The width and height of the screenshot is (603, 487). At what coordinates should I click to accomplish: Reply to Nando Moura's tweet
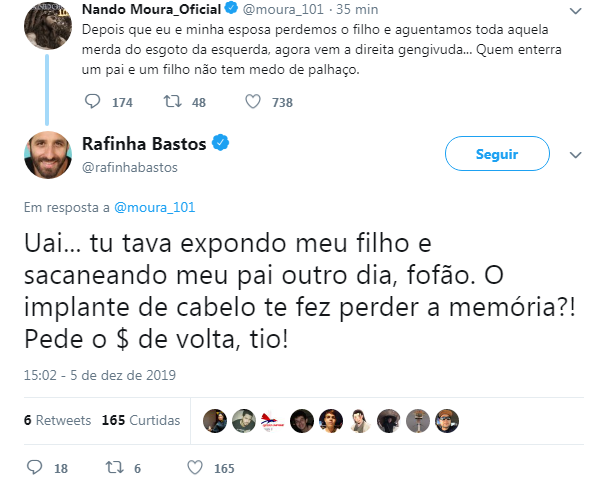[x=93, y=102]
